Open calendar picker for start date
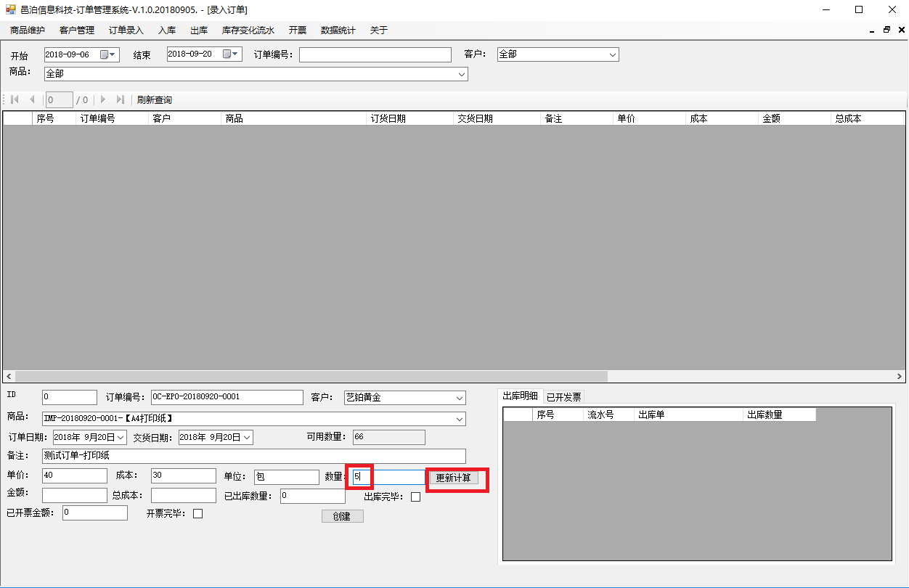 pos(108,54)
